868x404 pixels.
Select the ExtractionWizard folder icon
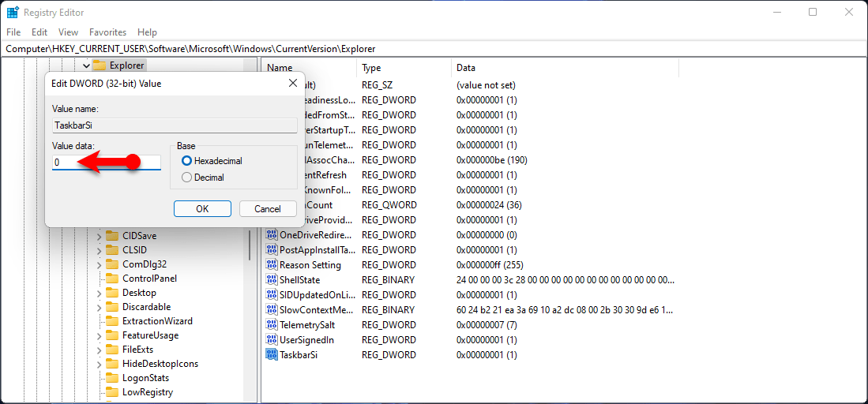click(x=112, y=321)
